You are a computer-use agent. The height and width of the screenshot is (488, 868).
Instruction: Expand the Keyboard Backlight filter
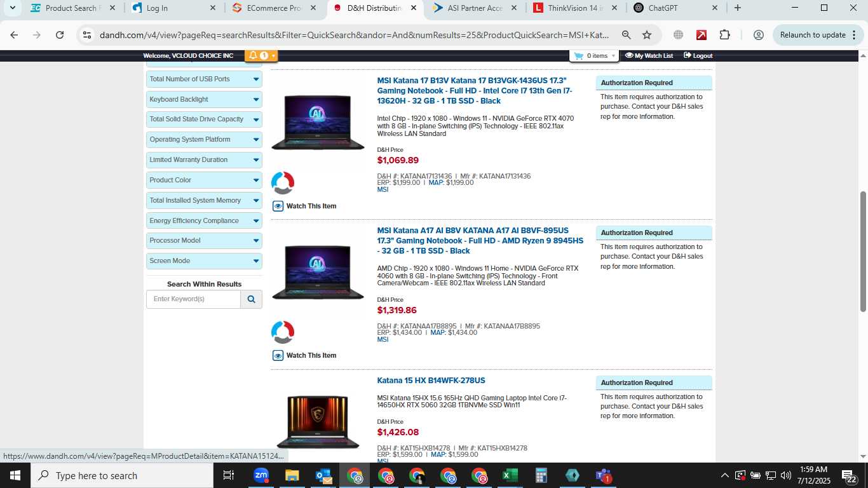coord(204,100)
